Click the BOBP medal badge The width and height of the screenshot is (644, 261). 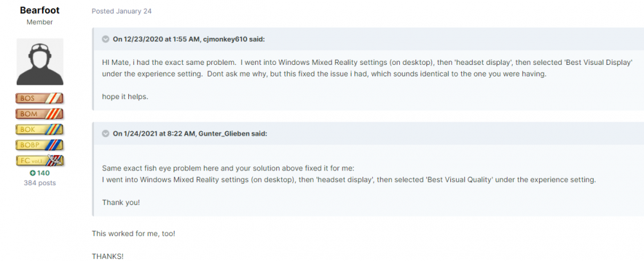(40, 145)
